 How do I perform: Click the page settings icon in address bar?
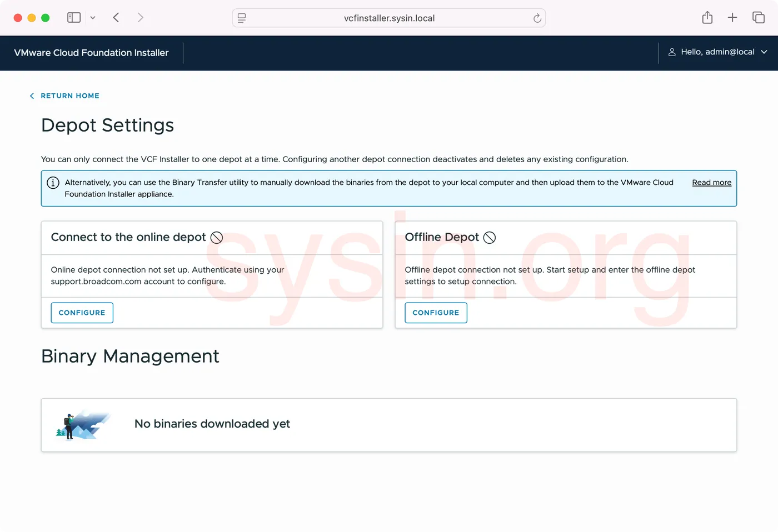(242, 18)
